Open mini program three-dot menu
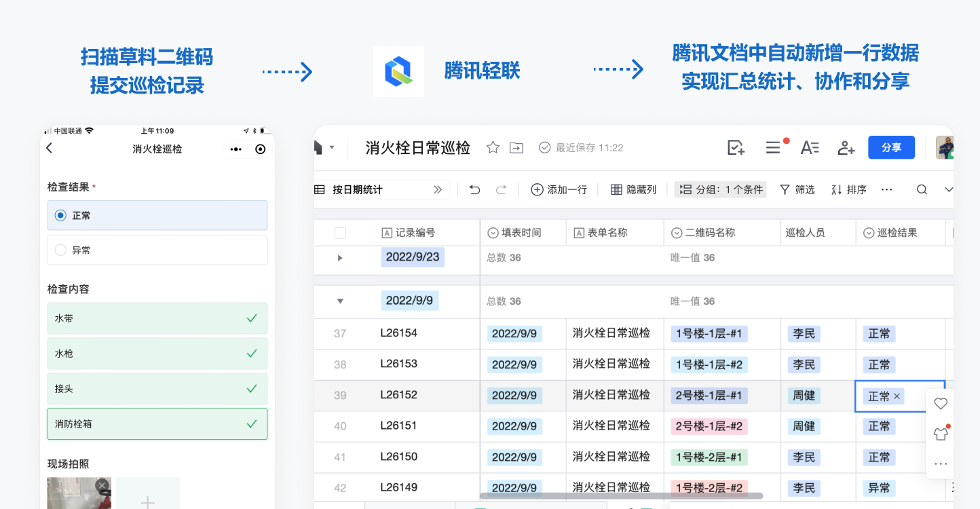980x509 pixels. tap(235, 149)
